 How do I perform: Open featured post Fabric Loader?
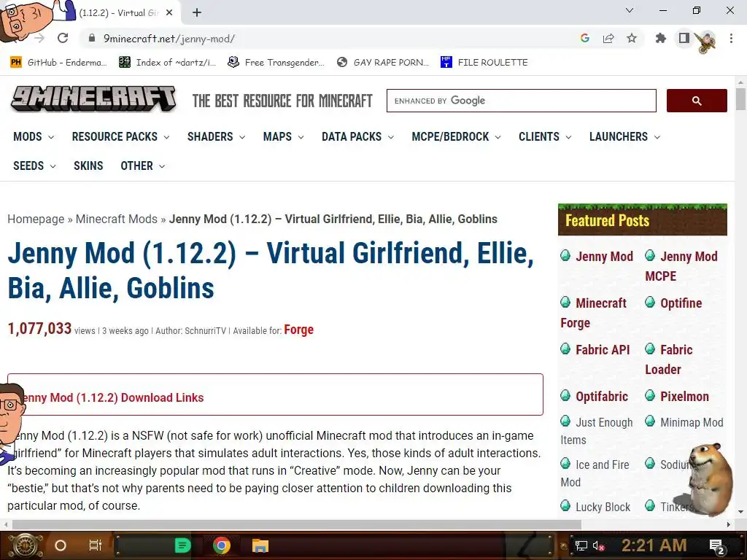pos(669,359)
